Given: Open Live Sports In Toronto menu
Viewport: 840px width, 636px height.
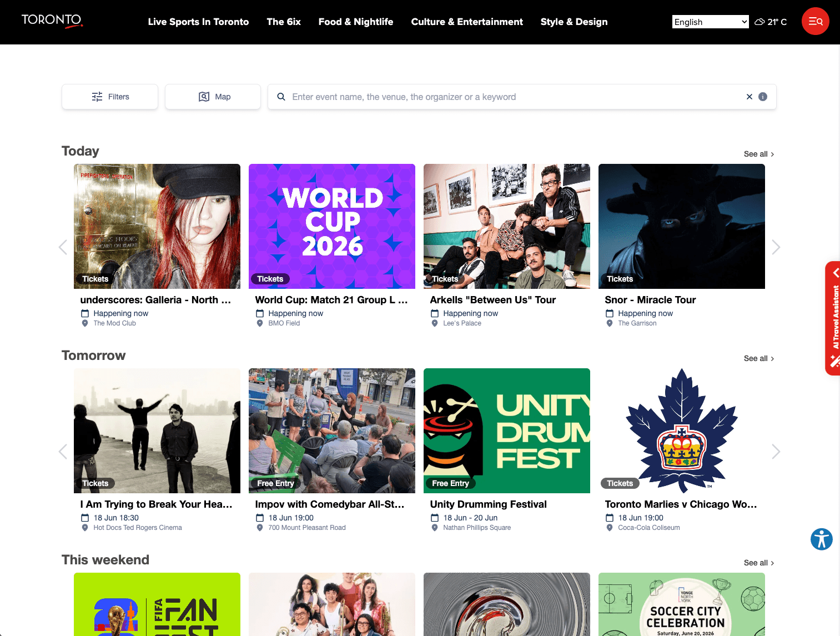Looking at the screenshot, I should point(198,22).
